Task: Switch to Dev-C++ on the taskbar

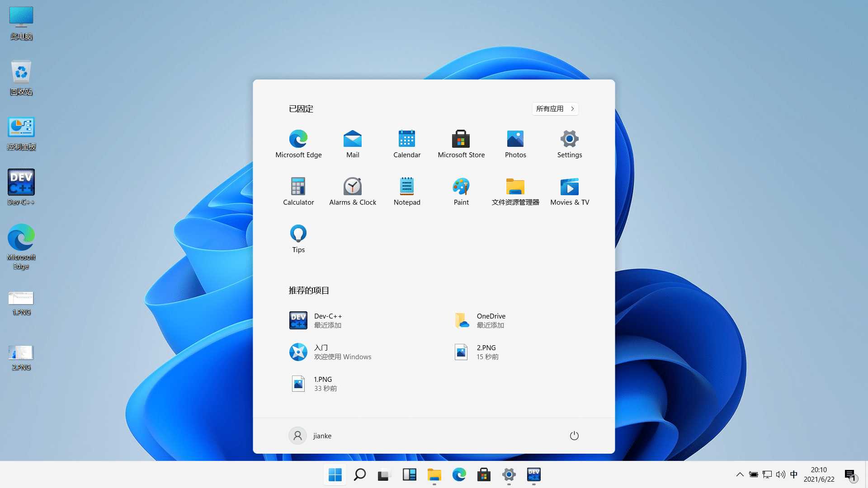Action: coord(533,474)
